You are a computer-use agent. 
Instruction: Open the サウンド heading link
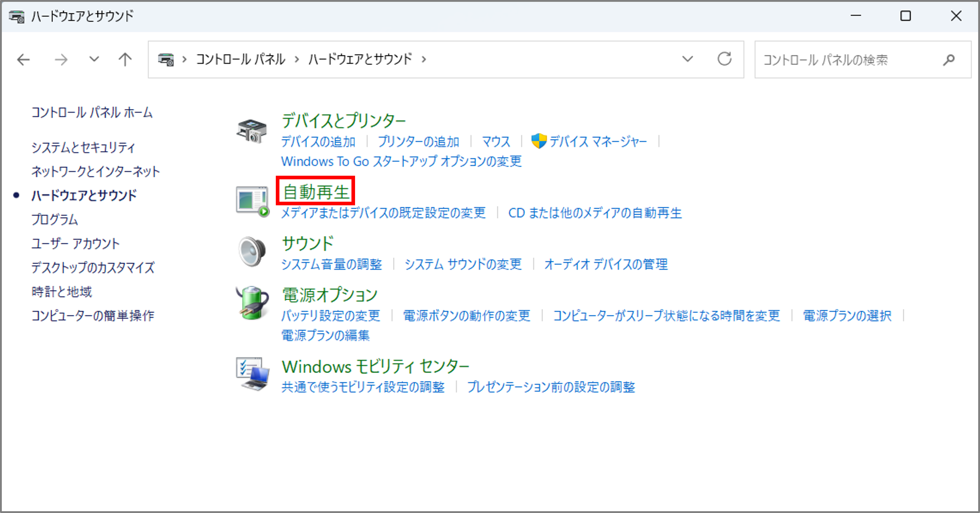pyautogui.click(x=308, y=243)
